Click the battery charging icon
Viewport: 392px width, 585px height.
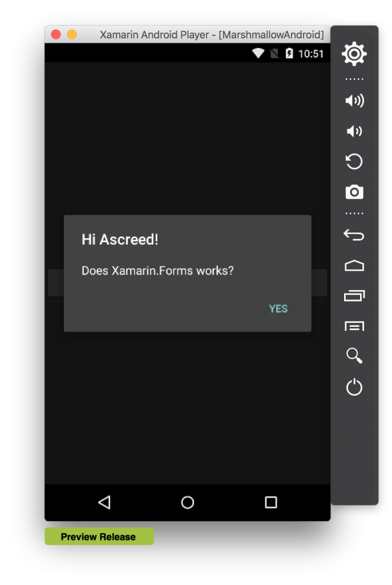tap(289, 53)
